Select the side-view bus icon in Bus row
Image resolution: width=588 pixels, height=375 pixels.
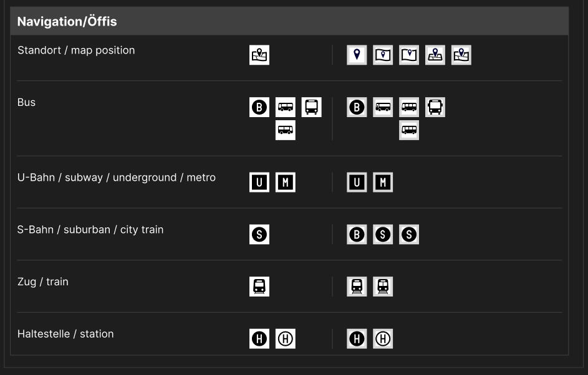(x=286, y=107)
